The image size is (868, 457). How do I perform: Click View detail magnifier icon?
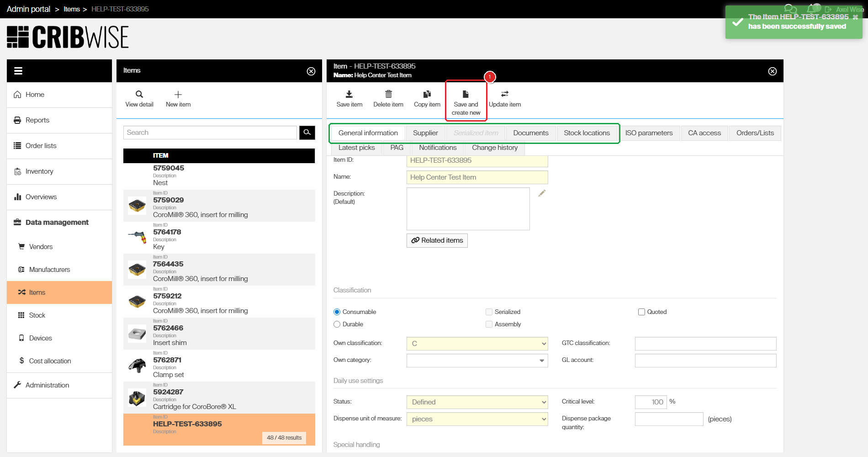point(139,94)
